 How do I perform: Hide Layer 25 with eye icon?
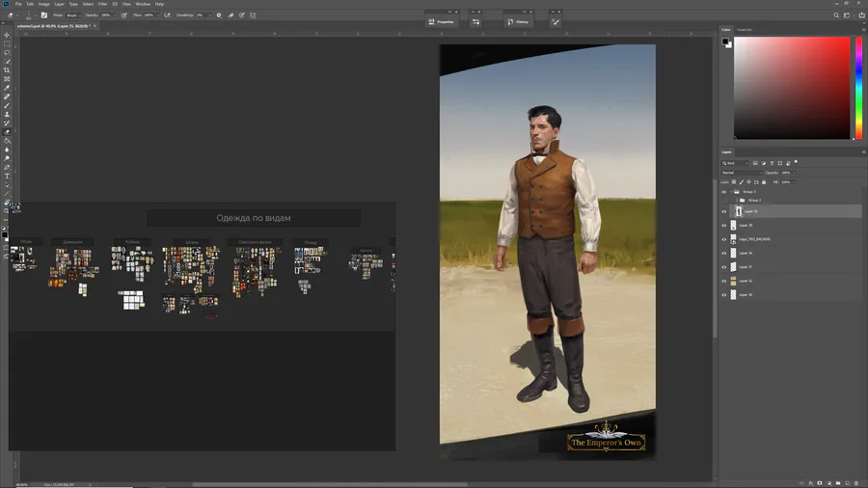[x=723, y=211]
